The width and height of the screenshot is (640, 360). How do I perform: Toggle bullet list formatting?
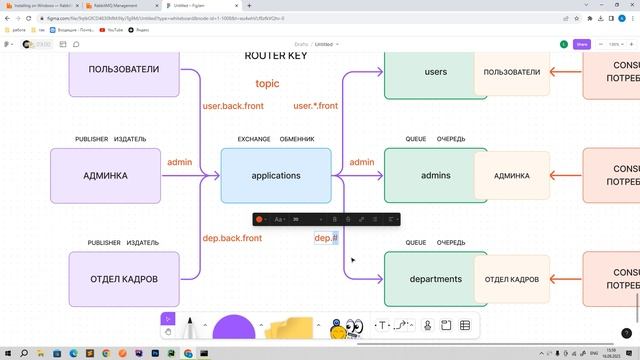375,220
